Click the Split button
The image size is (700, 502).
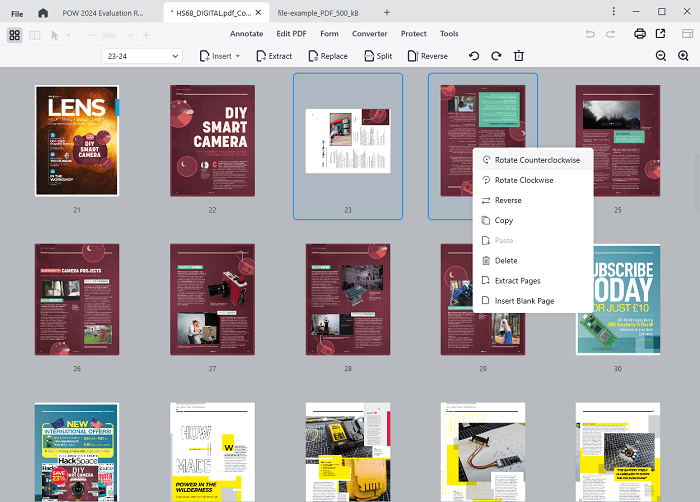point(377,56)
